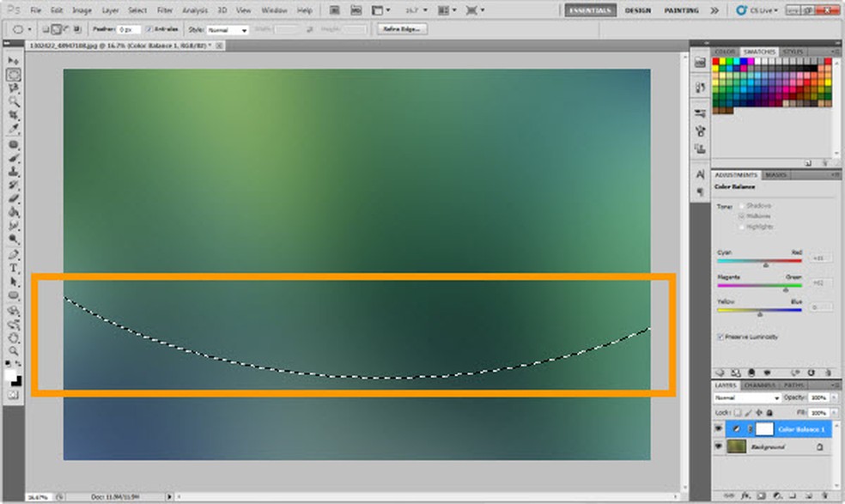Viewport: 845px width, 504px height.
Task: Launch Mini Bridge from application bar
Action: click(356, 10)
